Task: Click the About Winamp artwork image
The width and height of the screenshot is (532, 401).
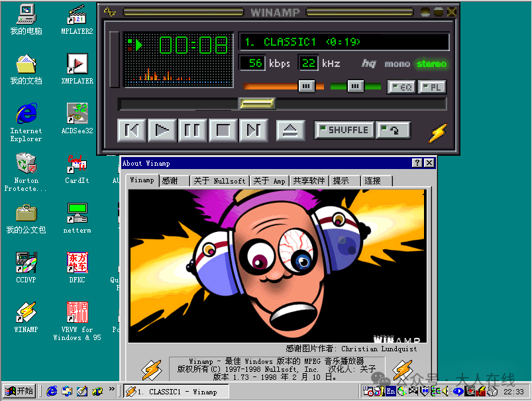Action: (277, 266)
